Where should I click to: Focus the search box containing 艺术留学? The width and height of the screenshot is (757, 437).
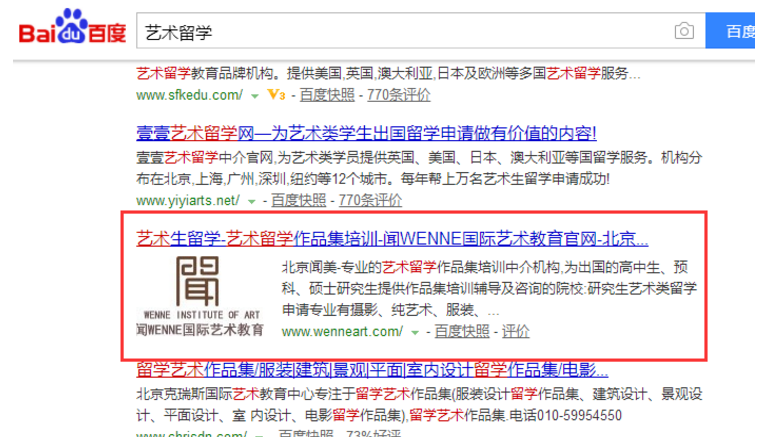coord(421,31)
